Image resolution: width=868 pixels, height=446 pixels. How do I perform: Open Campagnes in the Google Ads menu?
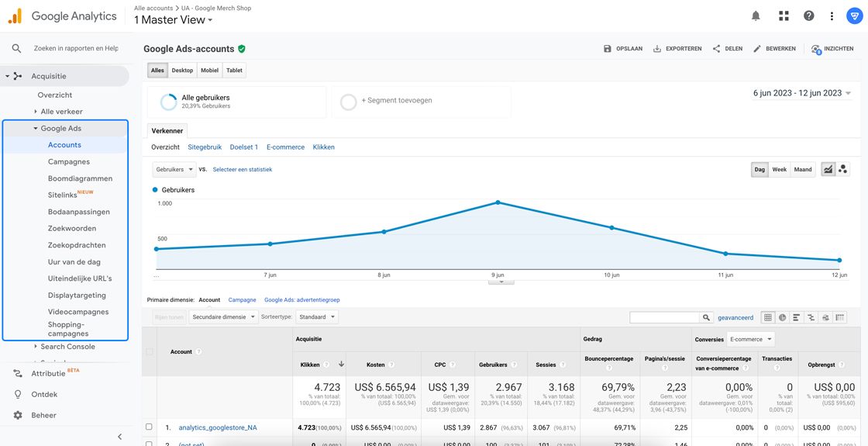click(69, 162)
